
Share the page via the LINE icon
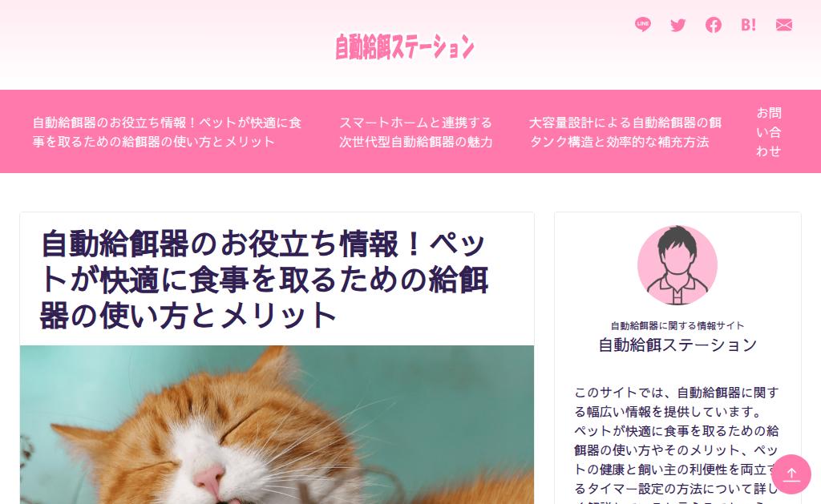click(642, 25)
